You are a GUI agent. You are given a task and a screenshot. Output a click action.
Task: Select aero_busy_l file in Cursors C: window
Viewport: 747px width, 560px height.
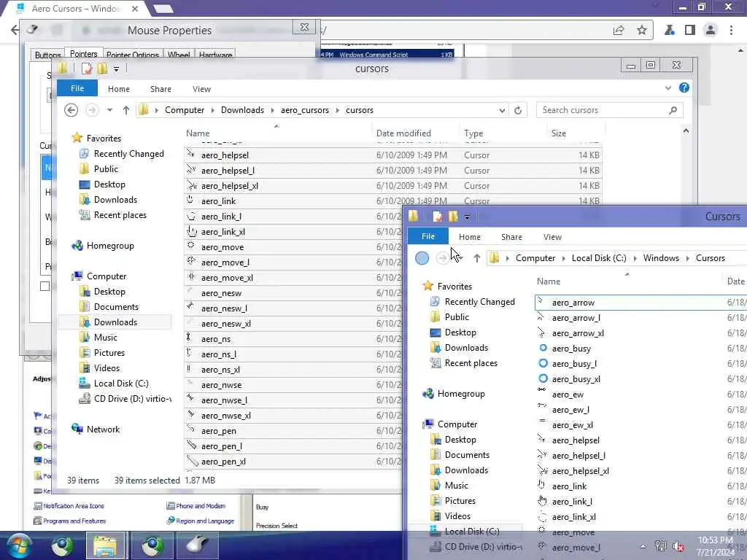coord(574,364)
